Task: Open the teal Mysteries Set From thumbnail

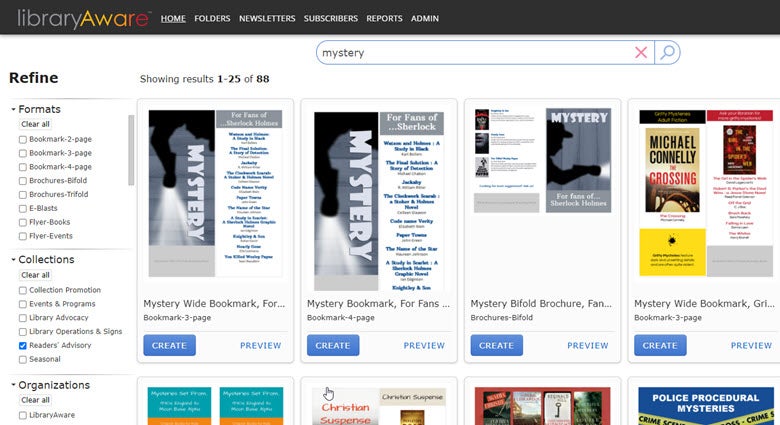Action: [215, 406]
